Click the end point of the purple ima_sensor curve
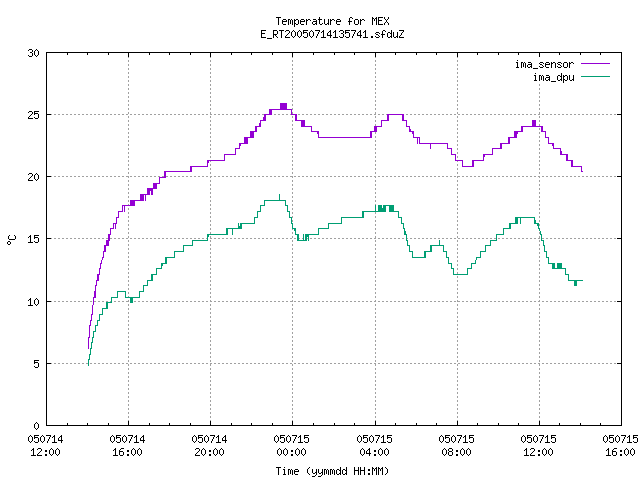 [582, 171]
